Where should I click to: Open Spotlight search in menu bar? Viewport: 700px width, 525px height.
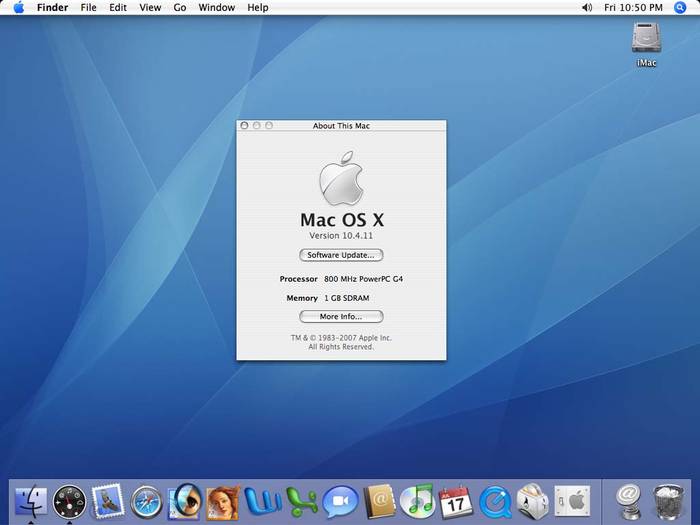[680, 8]
